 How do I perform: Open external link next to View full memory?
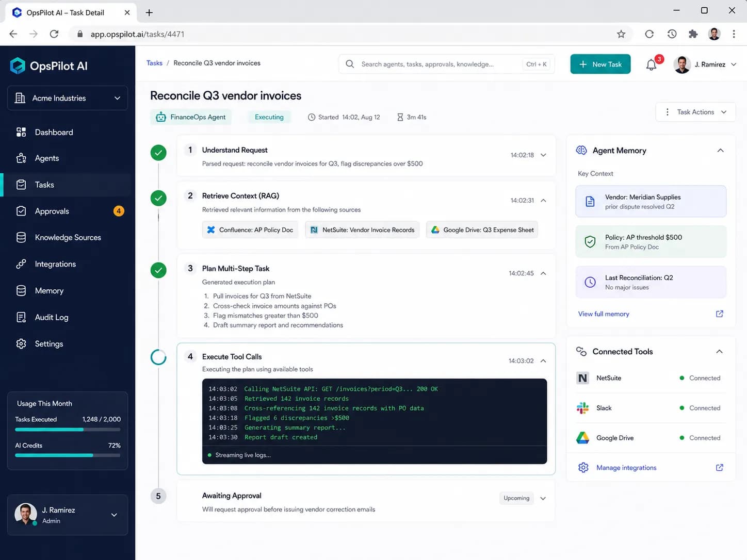click(x=719, y=314)
